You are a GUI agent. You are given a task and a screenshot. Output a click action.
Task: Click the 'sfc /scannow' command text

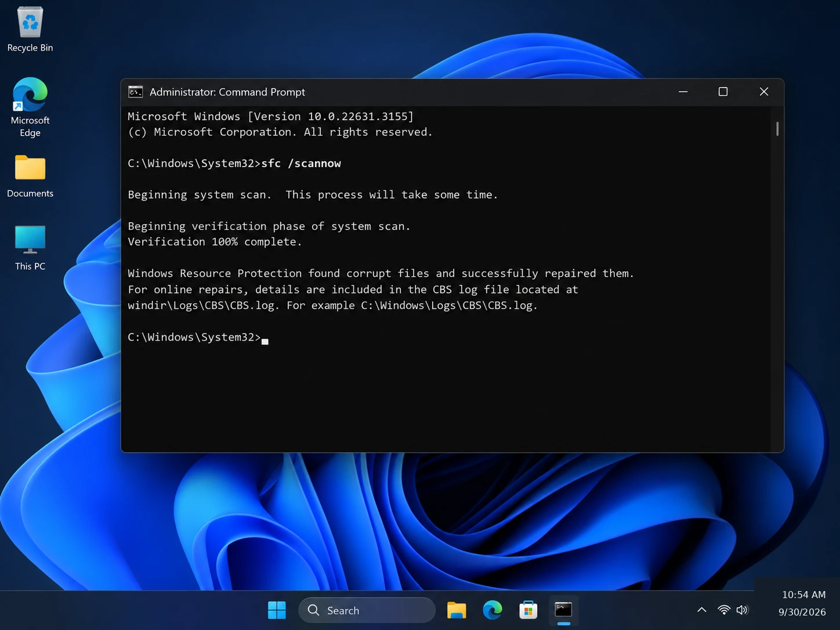301,164
